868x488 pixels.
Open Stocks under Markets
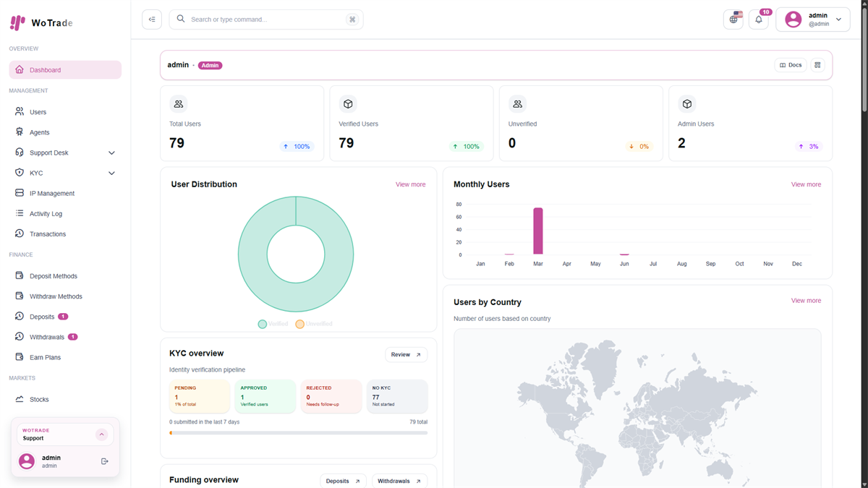(x=65, y=399)
